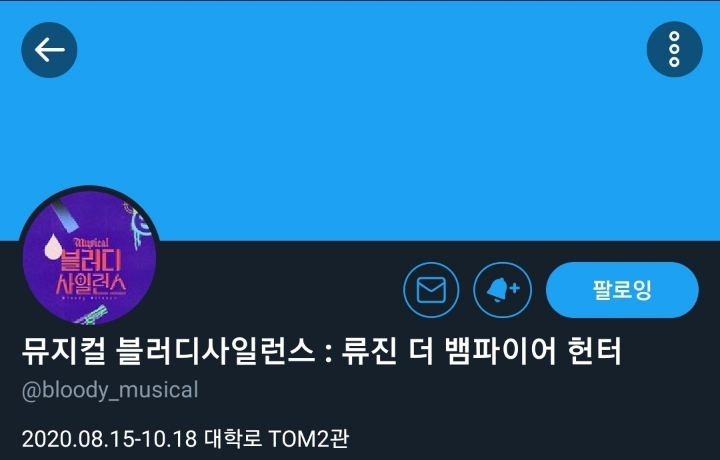
Task: Tap the venue text 대학로 TOM2관
Action: pos(276,438)
